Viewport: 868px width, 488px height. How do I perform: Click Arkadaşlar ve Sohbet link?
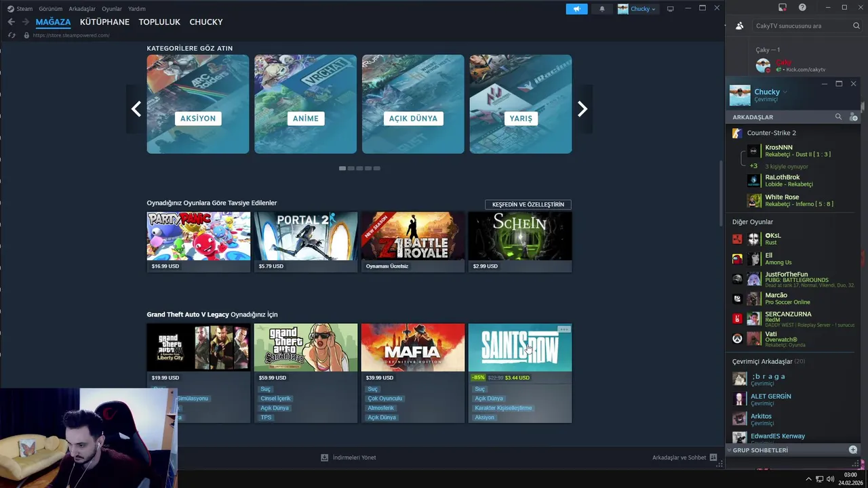click(x=679, y=457)
